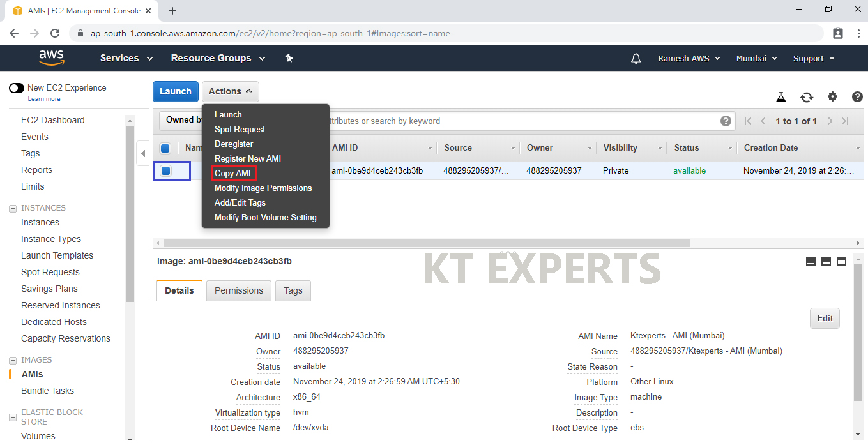The width and height of the screenshot is (868, 445).
Task: Collapse the IMAGES sidebar section
Action: click(12, 360)
